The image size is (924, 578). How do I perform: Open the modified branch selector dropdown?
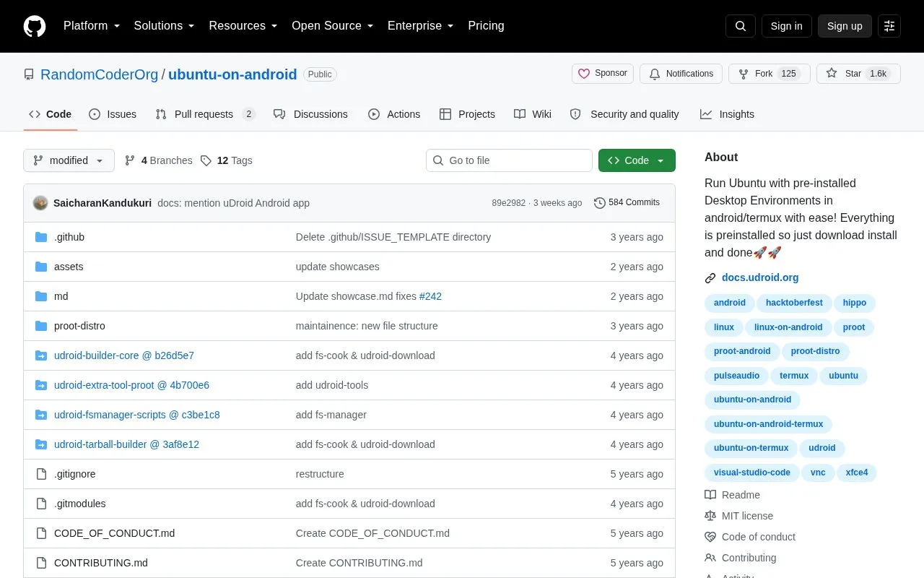pyautogui.click(x=69, y=160)
